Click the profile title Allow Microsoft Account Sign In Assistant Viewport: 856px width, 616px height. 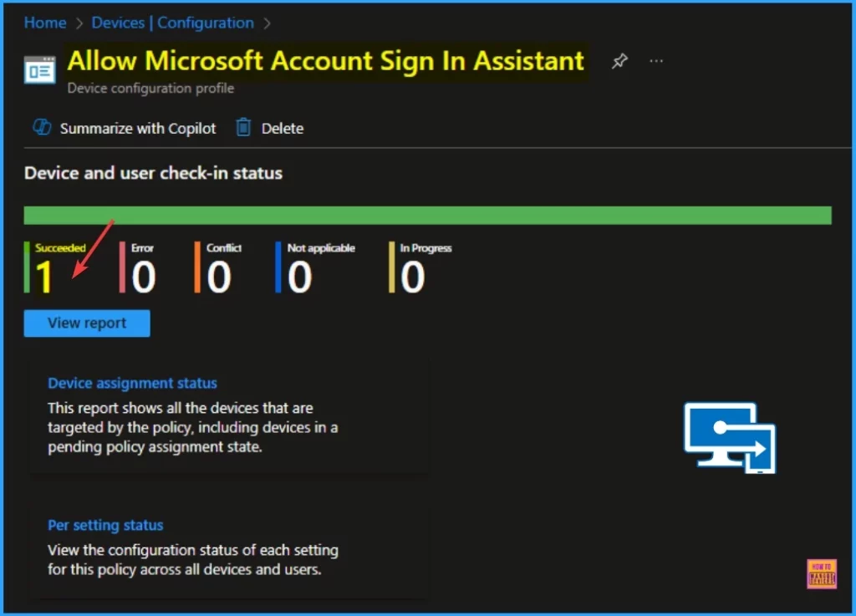326,60
